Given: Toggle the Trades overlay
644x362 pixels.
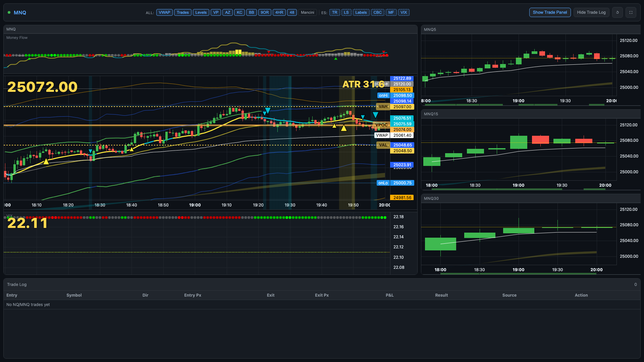Looking at the screenshot, I should coord(183,12).
